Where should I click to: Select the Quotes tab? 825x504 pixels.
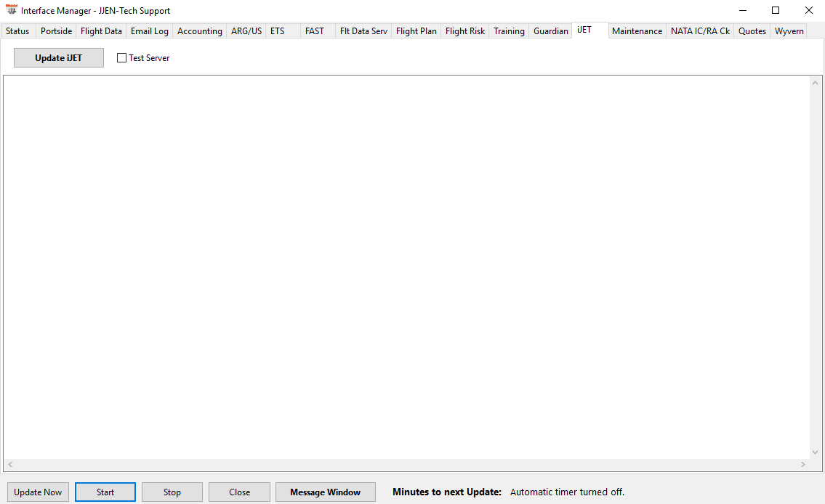pyautogui.click(x=752, y=31)
